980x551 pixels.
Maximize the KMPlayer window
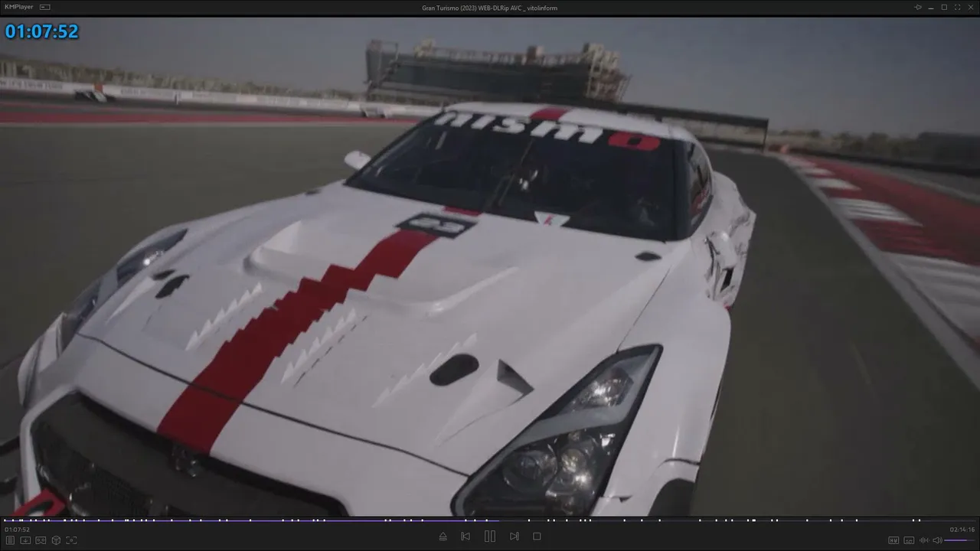[944, 7]
